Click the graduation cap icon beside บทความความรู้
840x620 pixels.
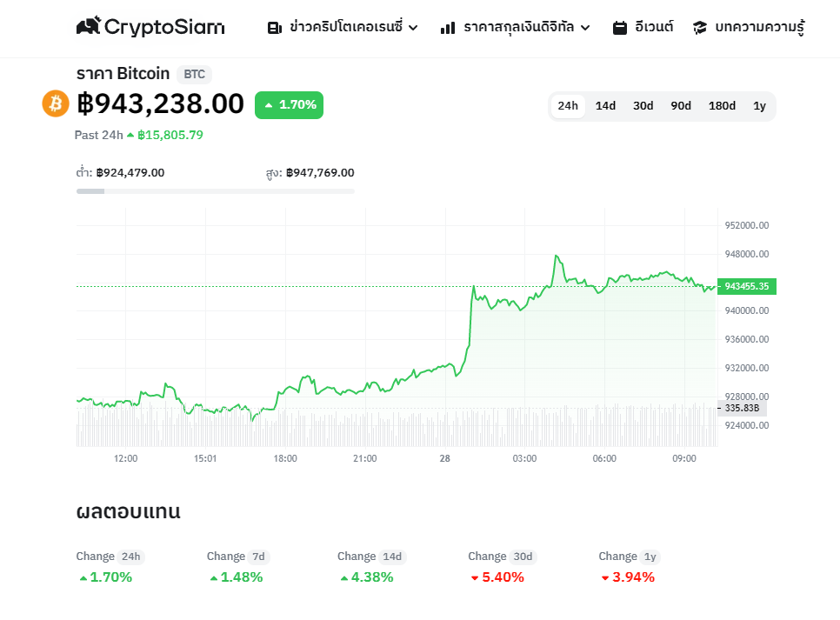700,28
